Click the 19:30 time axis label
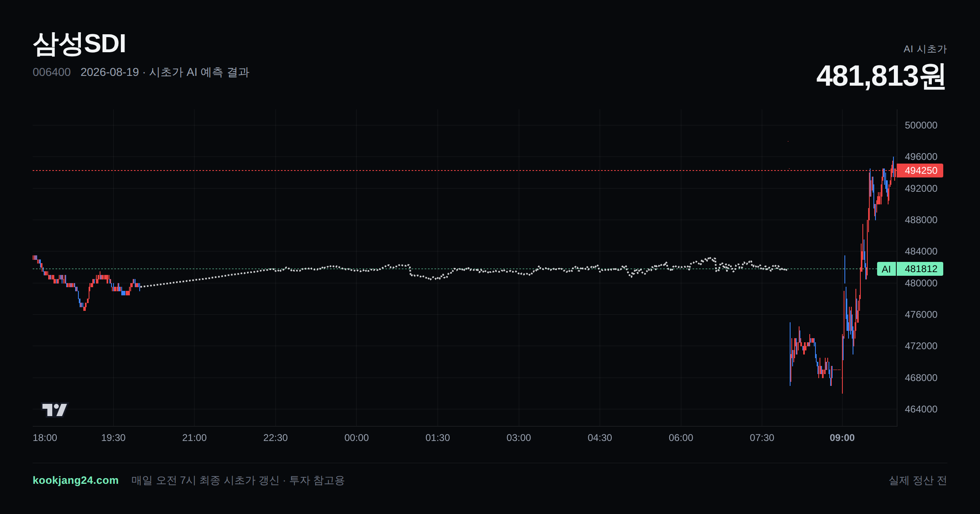This screenshot has height=514, width=980. pyautogui.click(x=113, y=438)
